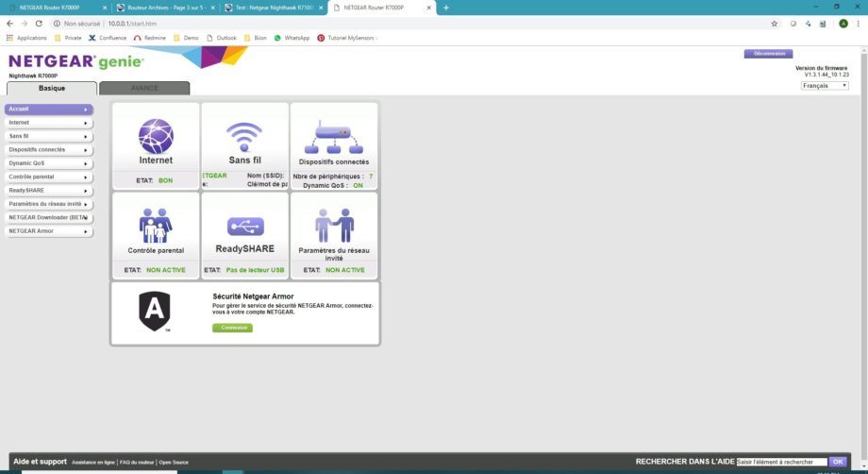The height and width of the screenshot is (474, 868).
Task: Open the Applications bookmarks grid icon
Action: click(9, 38)
